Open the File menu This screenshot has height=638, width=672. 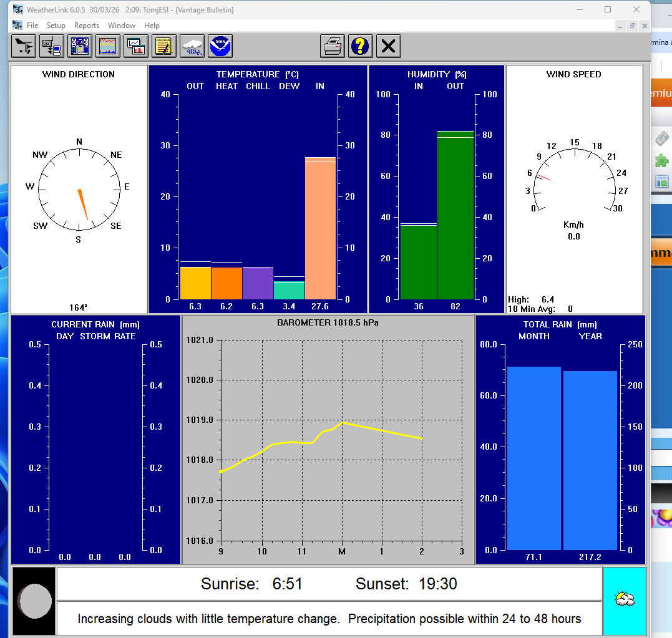click(x=32, y=26)
